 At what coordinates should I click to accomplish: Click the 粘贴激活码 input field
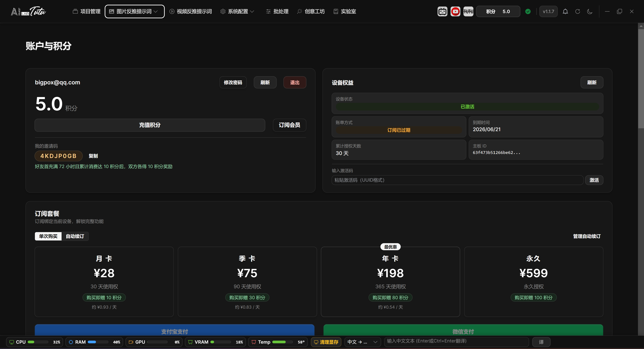coord(457,180)
